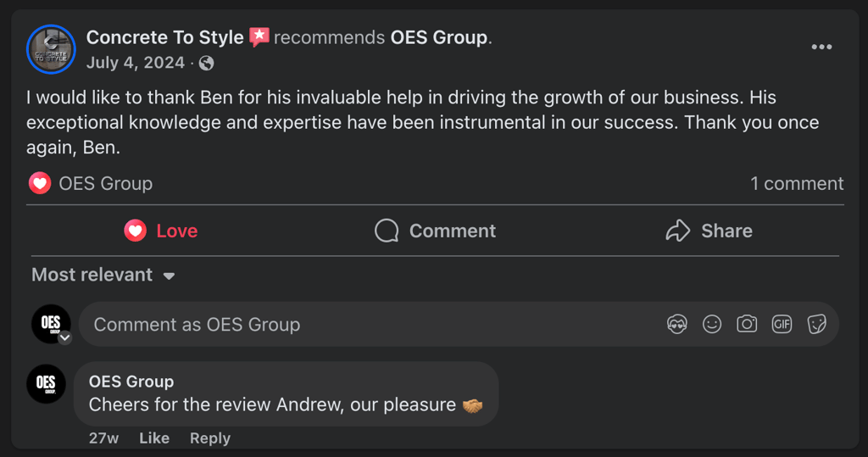Open Concrete To Style profile picture
Image resolution: width=868 pixels, height=457 pixels.
coord(51,49)
